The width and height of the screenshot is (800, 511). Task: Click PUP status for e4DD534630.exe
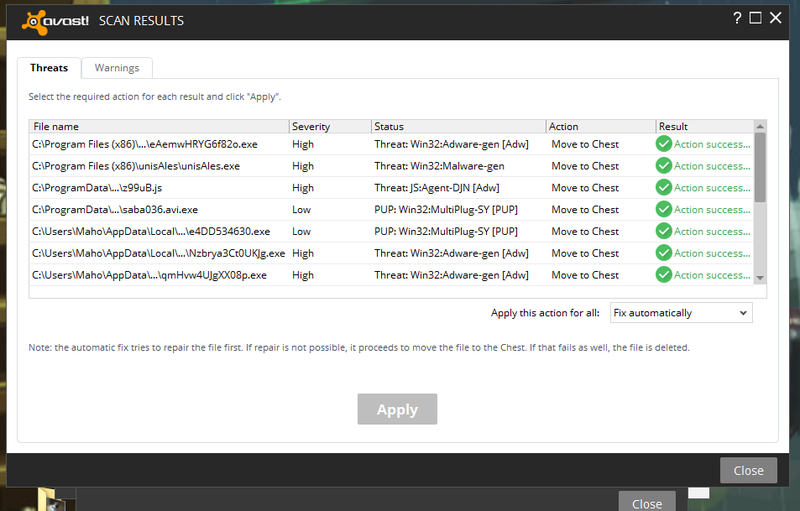point(446,232)
